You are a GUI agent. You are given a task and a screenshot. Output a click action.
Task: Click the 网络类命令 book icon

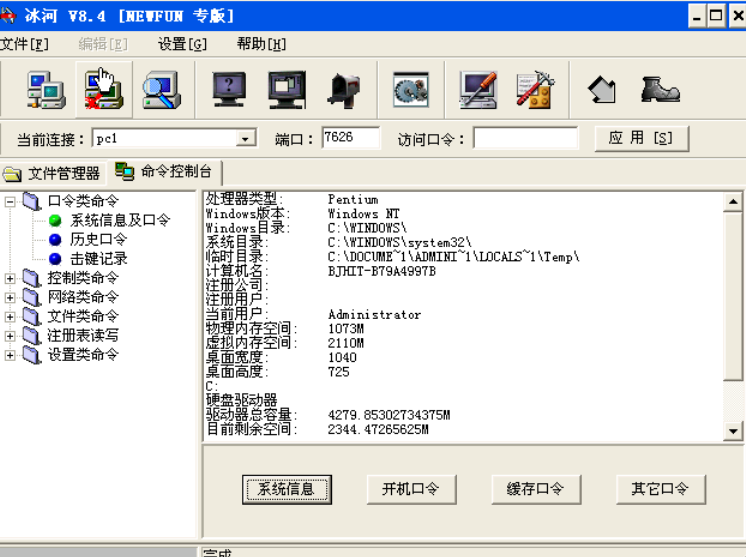pyautogui.click(x=32, y=297)
